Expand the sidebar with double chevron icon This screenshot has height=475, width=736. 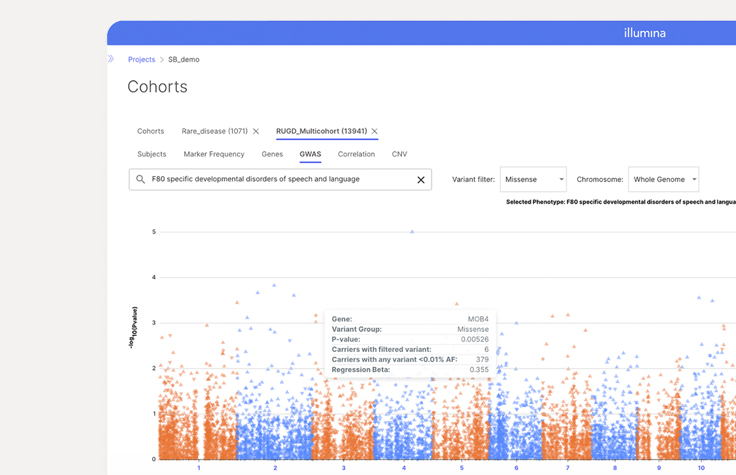[111, 59]
